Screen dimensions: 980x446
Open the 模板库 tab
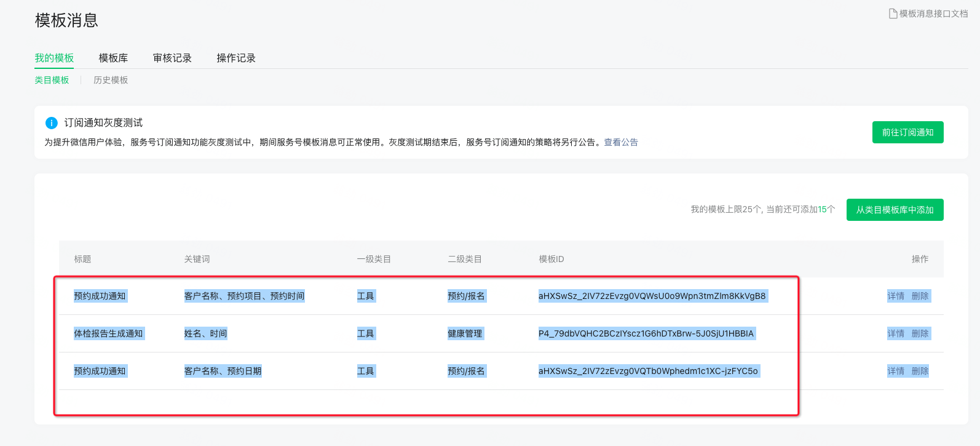point(113,58)
